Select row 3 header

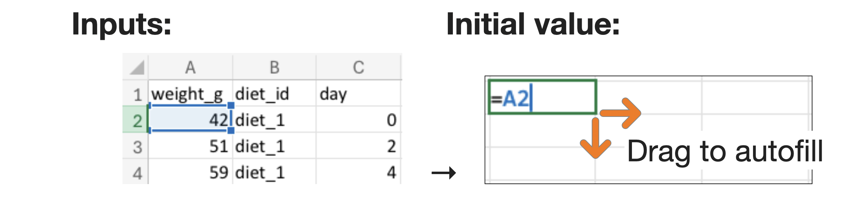pos(137,147)
